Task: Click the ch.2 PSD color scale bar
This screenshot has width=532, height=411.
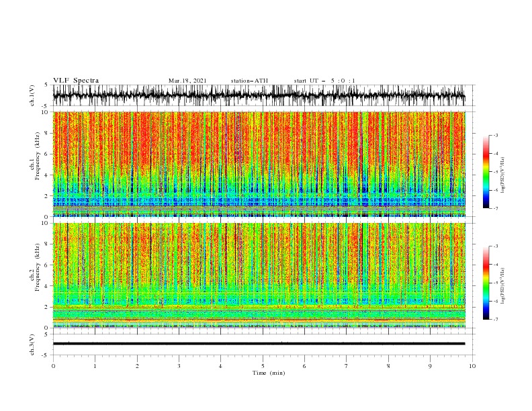Action: 486,283
